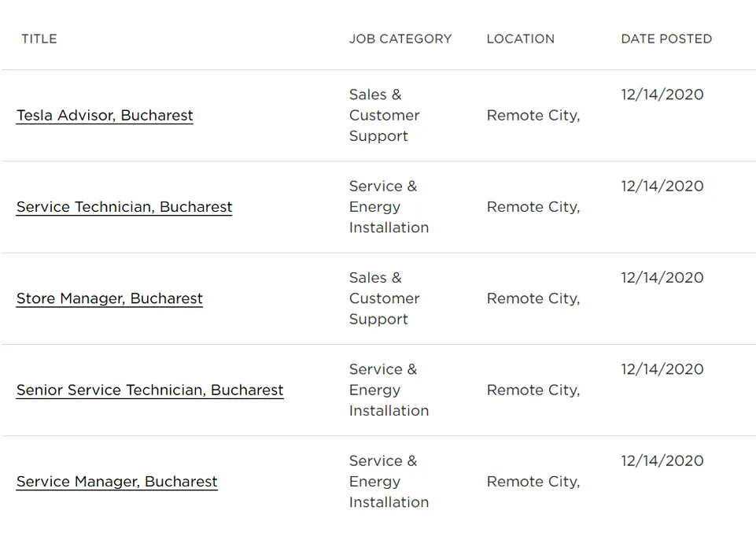Open the Tesla Advisor, Bucharest job link

(105, 115)
